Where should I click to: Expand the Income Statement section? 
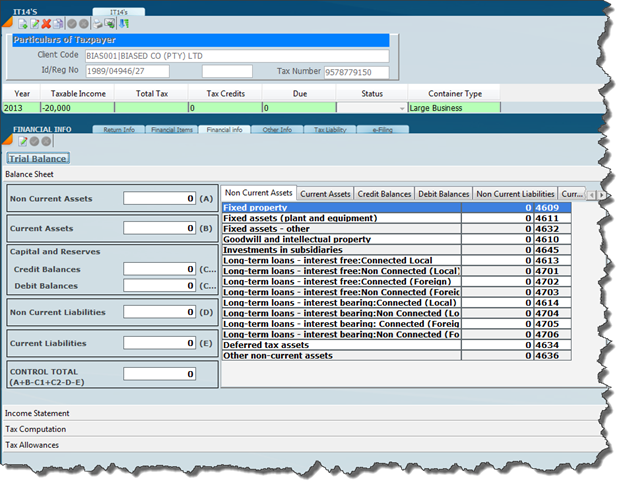tap(38, 413)
